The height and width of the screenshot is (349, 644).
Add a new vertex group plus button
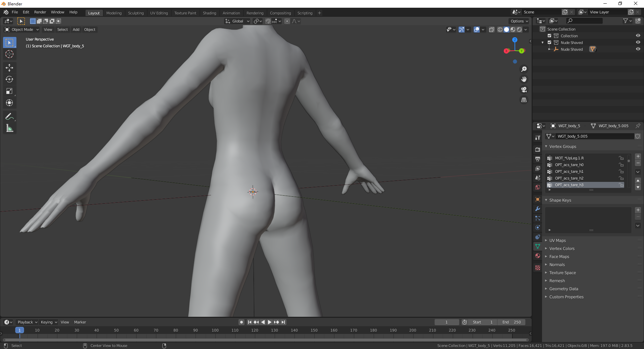tap(638, 156)
